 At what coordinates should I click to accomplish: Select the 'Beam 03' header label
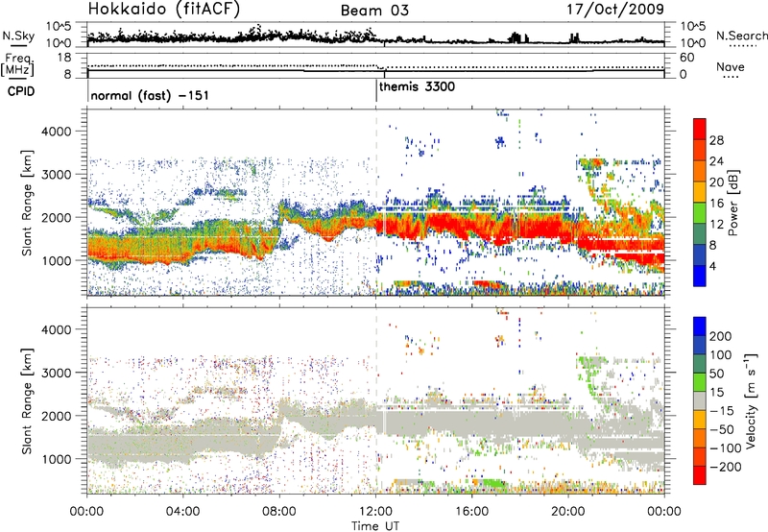374,11
